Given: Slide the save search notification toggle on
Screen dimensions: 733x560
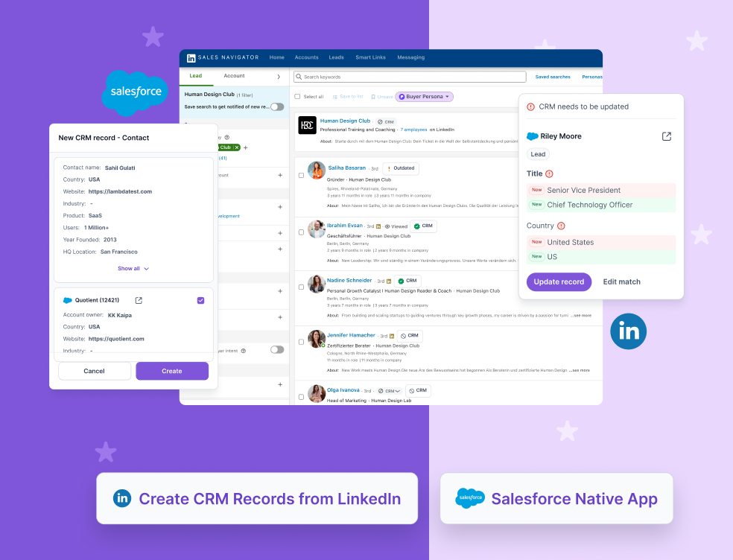Looking at the screenshot, I should coord(276,107).
